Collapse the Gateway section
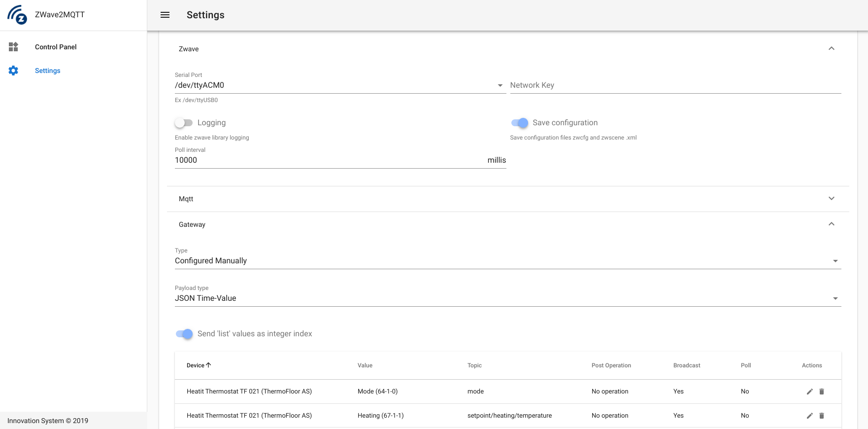 832,224
